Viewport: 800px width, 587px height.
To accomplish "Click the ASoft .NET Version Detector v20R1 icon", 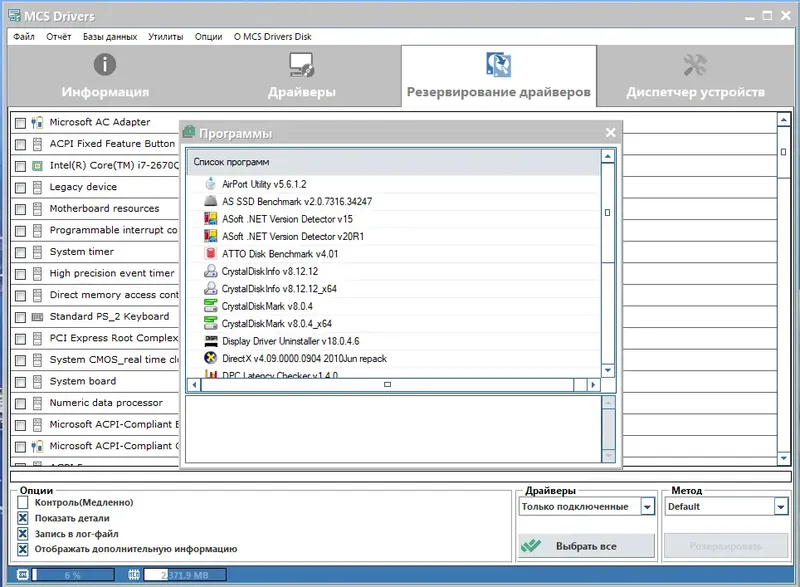I will 210,236.
